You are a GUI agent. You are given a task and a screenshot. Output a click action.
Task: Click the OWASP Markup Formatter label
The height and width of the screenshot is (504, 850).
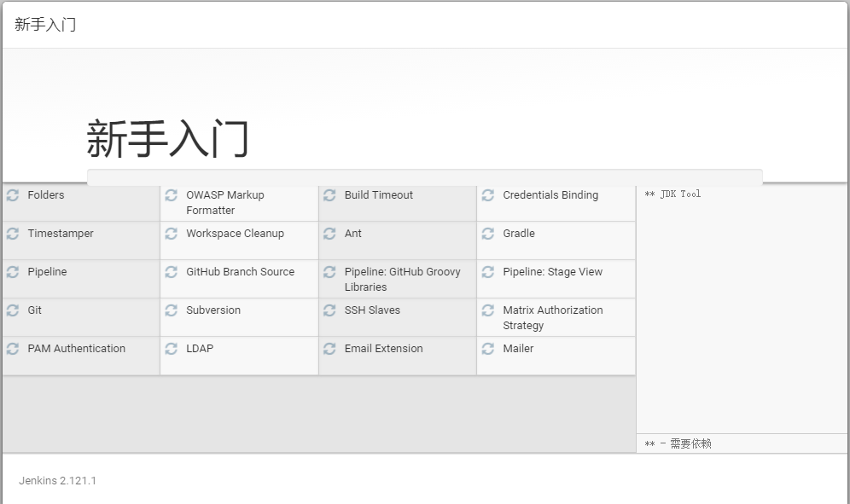(225, 203)
